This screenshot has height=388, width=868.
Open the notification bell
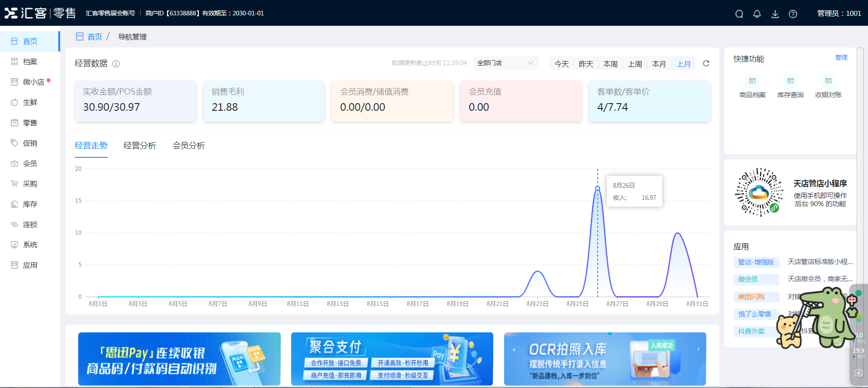pos(757,14)
